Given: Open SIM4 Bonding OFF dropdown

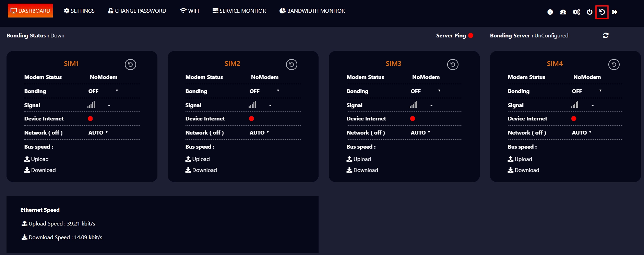Looking at the screenshot, I should click(587, 91).
